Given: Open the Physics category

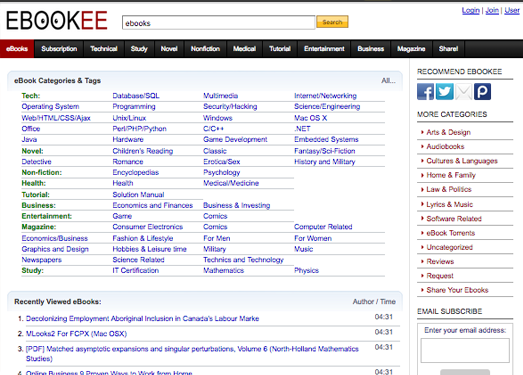Looking at the screenshot, I should tap(307, 271).
